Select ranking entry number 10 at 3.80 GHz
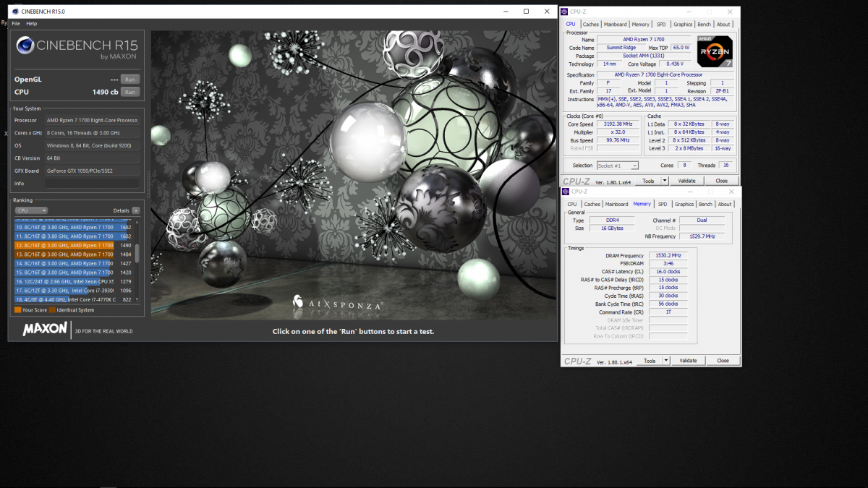868x488 pixels. click(x=73, y=227)
